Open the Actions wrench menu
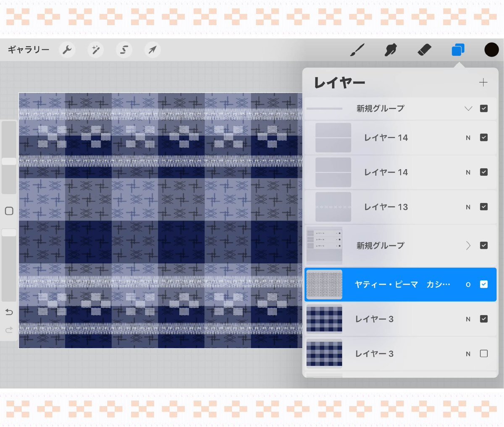The image size is (504, 427). (x=67, y=50)
